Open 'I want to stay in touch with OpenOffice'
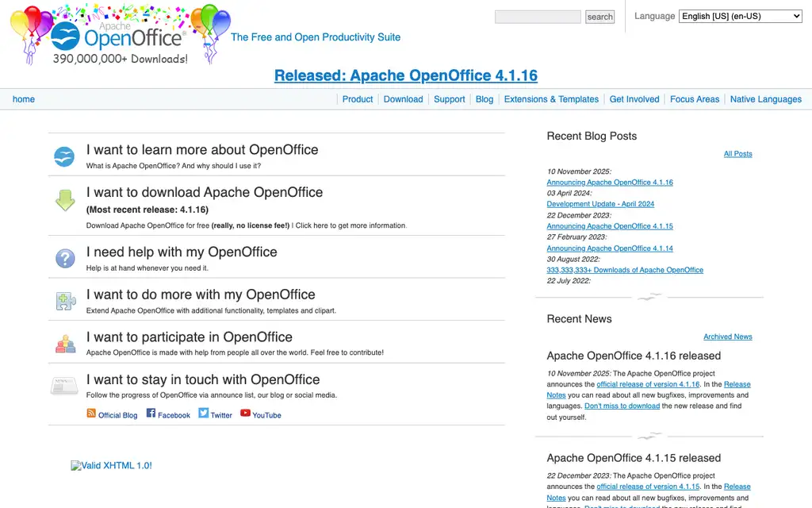812x508 pixels. [x=203, y=379]
